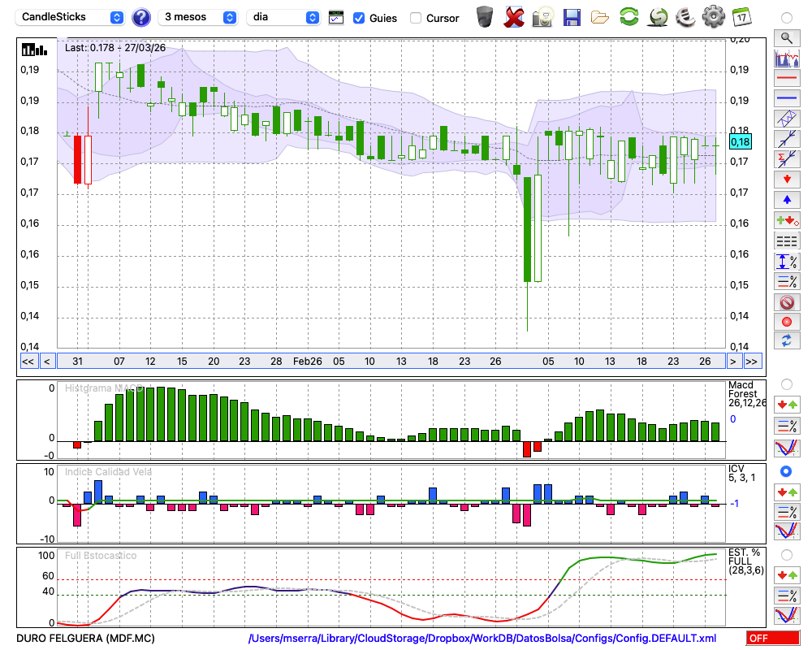Click the blue up arrow marker tool

pyautogui.click(x=786, y=200)
